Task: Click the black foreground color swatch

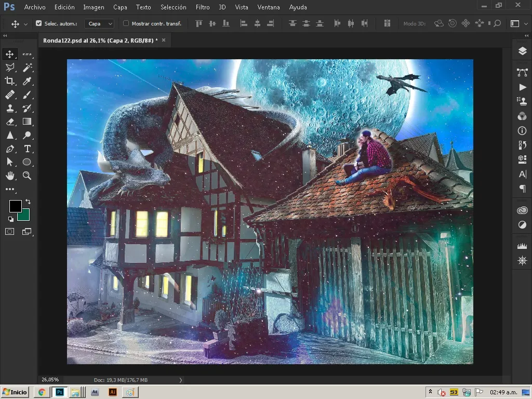Action: coord(15,206)
